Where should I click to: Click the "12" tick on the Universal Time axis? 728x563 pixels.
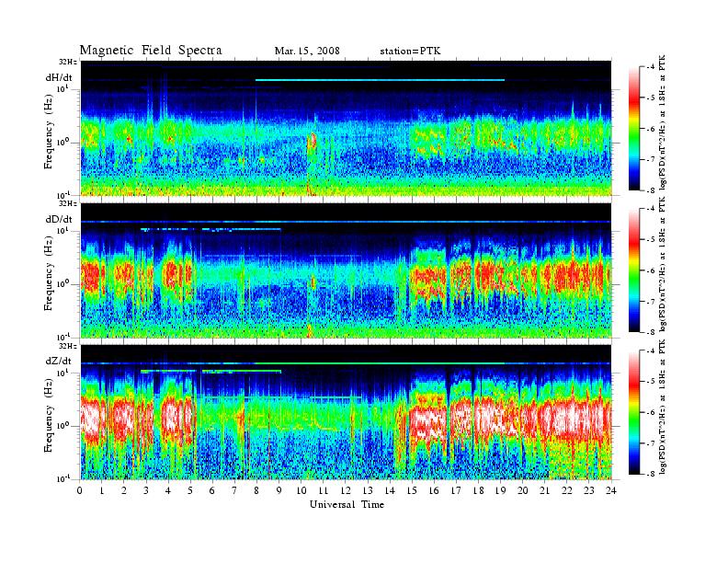(x=345, y=491)
